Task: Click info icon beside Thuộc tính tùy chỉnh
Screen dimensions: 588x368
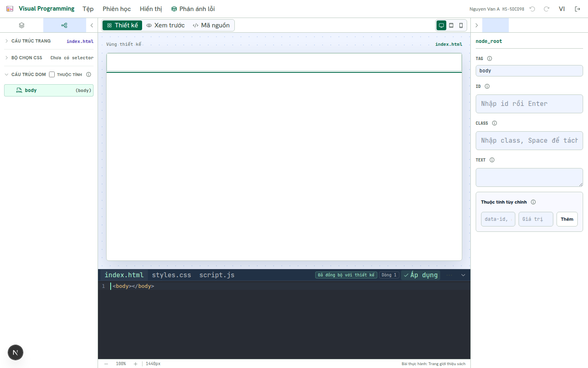Action: coord(533,202)
